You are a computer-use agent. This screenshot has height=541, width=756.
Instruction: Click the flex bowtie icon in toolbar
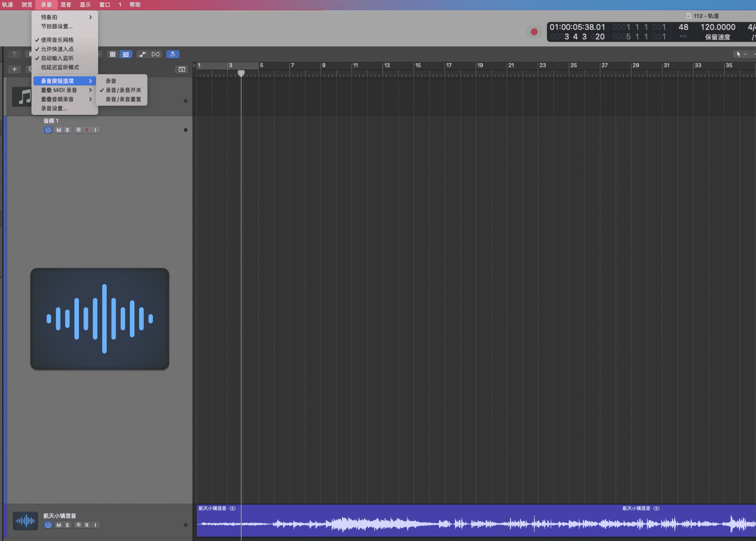(155, 54)
